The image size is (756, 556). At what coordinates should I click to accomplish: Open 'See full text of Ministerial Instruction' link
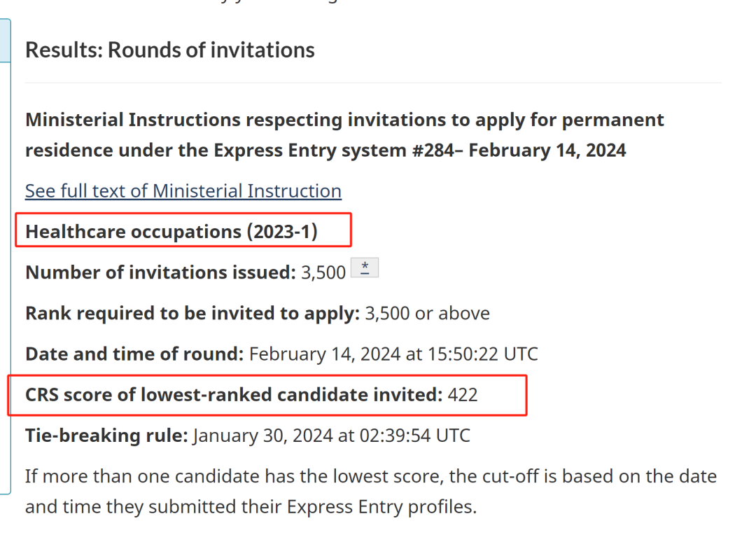(x=183, y=190)
